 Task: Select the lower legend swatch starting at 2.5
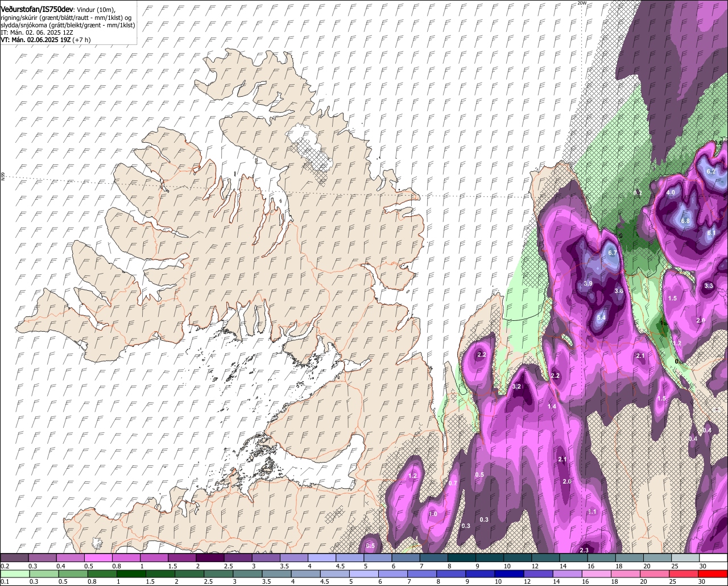pyautogui.click(x=218, y=573)
